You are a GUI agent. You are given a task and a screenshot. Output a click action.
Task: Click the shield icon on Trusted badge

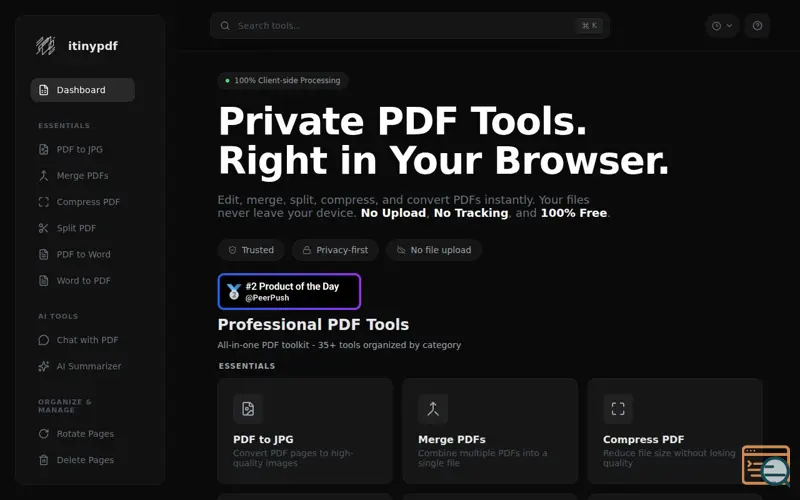232,250
